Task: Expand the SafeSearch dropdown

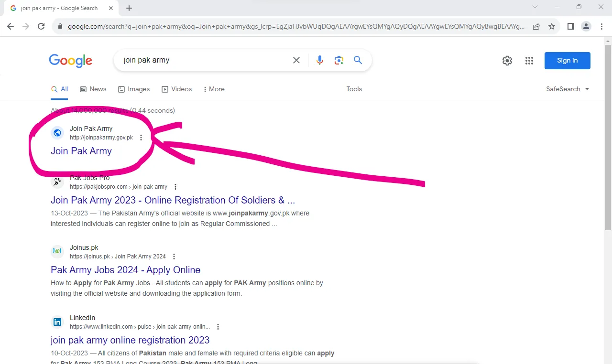Action: [x=568, y=89]
